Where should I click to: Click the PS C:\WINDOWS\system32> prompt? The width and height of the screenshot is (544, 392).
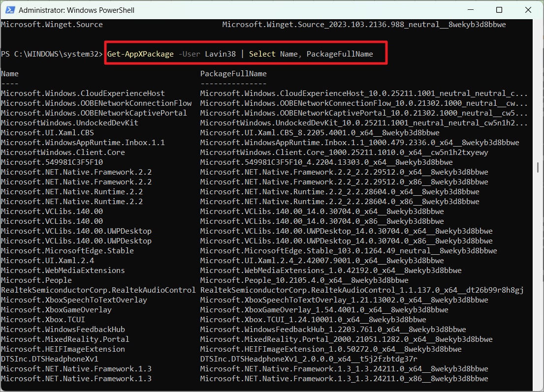click(x=52, y=54)
